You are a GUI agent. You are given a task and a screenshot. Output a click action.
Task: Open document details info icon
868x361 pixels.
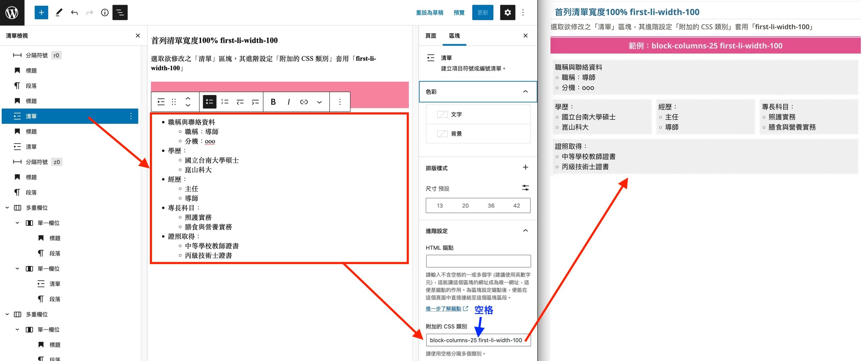105,13
